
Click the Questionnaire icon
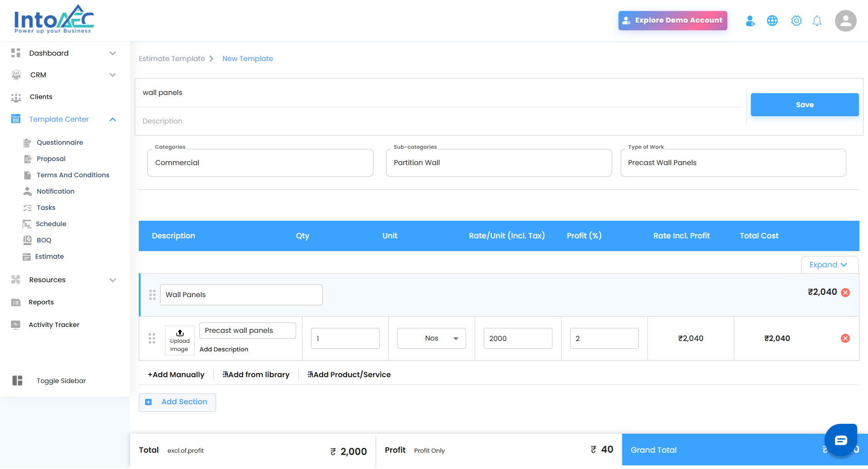[27, 142]
